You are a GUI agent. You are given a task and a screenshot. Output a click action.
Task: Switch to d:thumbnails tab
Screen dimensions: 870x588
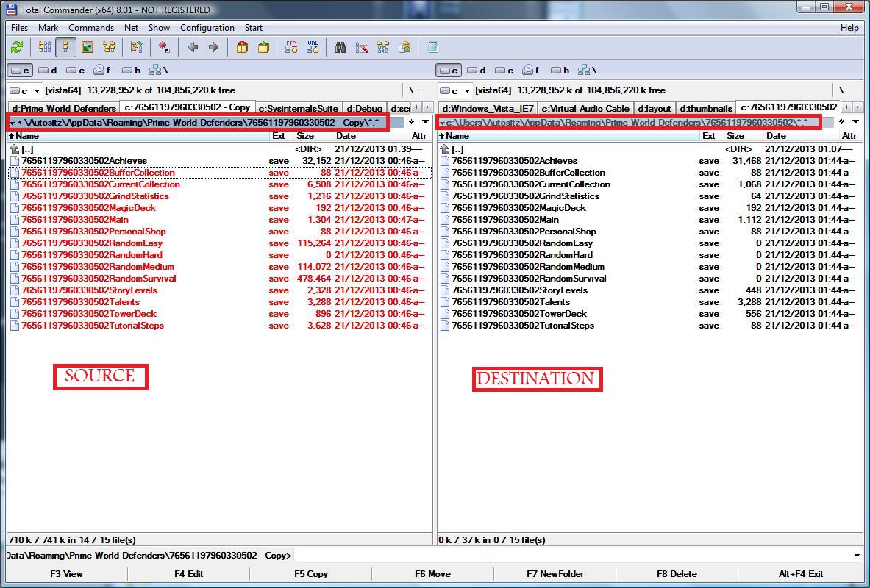pyautogui.click(x=706, y=108)
